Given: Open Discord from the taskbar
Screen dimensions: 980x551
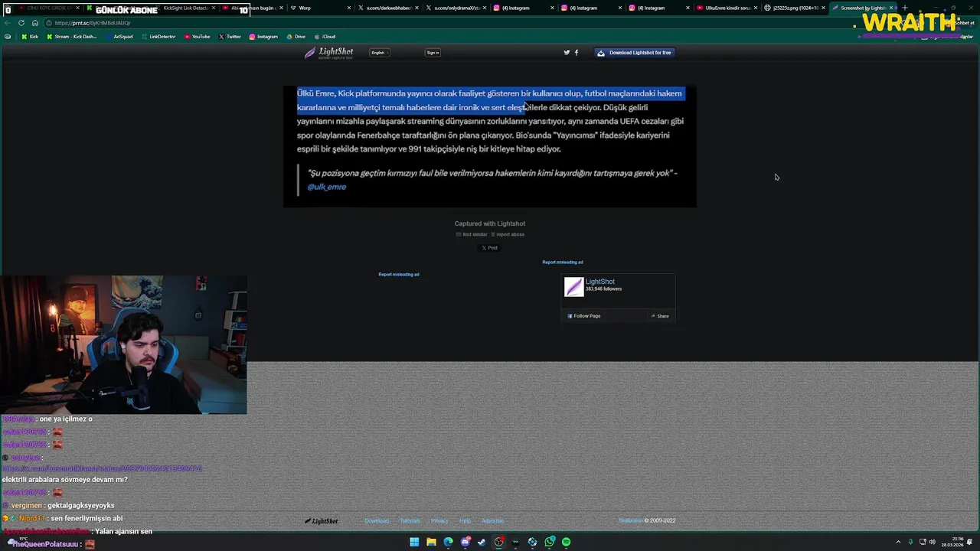Looking at the screenshot, I should [465, 542].
